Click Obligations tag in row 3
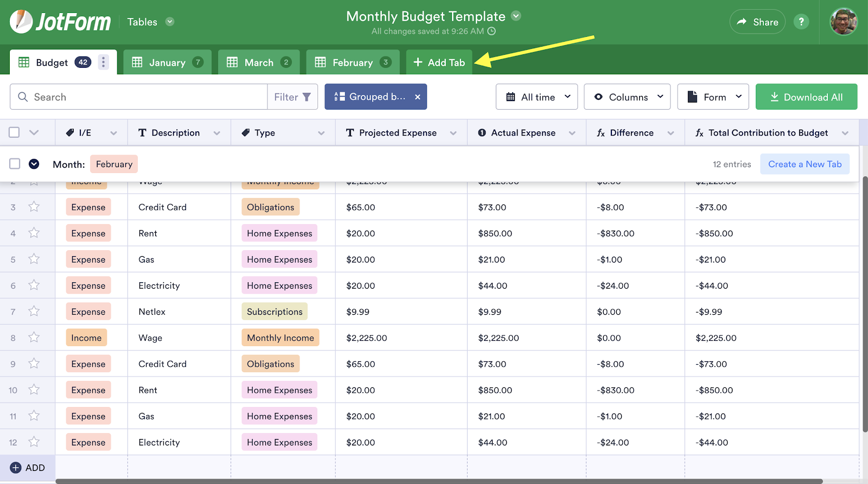Image resolution: width=868 pixels, height=484 pixels. [270, 207]
